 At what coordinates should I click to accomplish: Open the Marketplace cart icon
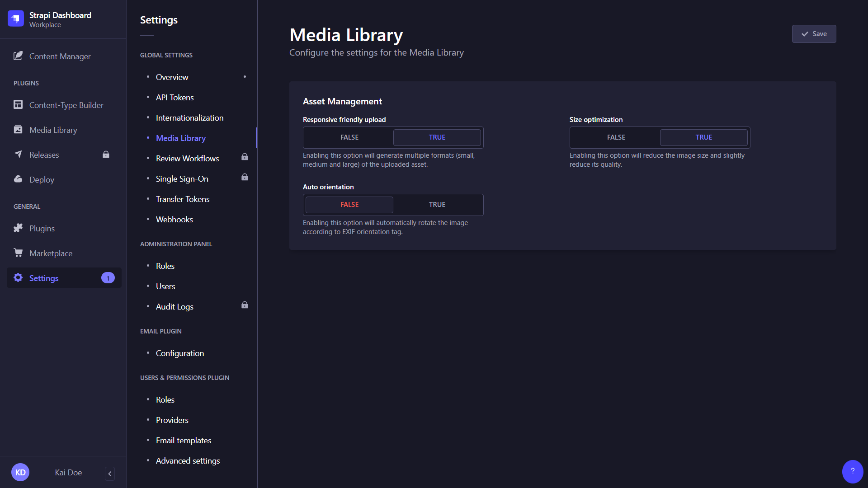pyautogui.click(x=18, y=253)
